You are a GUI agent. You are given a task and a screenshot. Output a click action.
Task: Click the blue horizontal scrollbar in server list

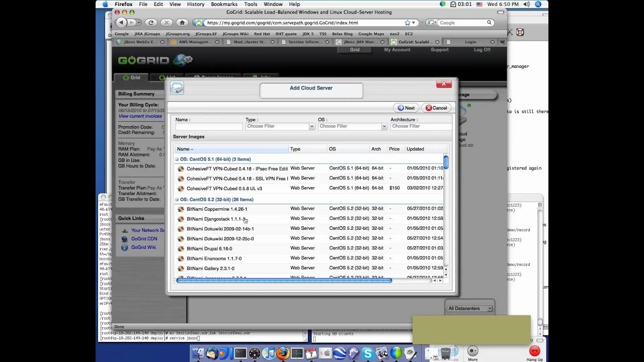[x=284, y=280]
